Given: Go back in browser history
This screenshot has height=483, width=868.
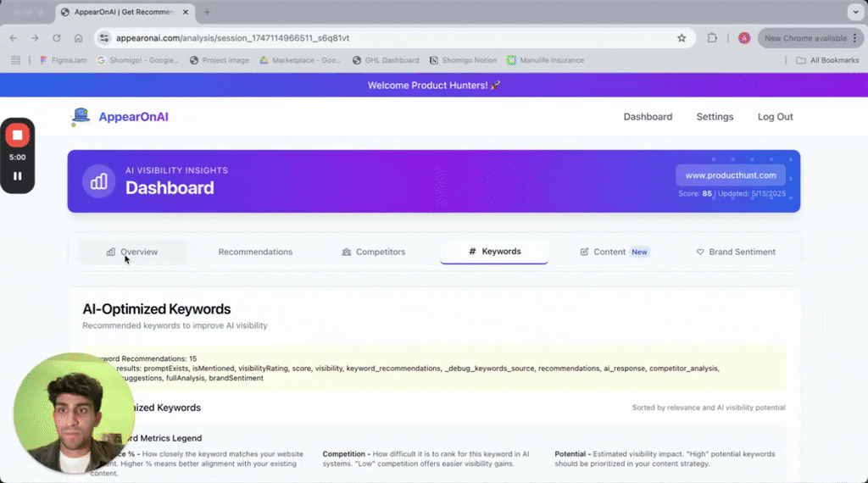Looking at the screenshot, I should coord(14,38).
